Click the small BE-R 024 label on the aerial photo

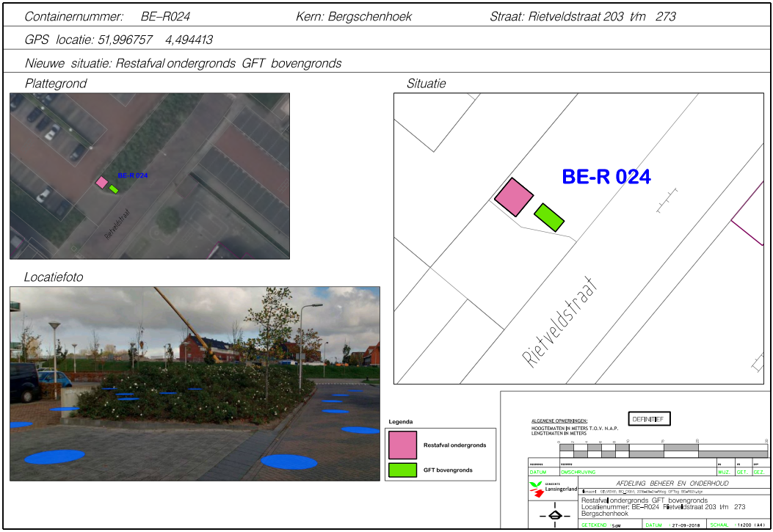click(133, 175)
